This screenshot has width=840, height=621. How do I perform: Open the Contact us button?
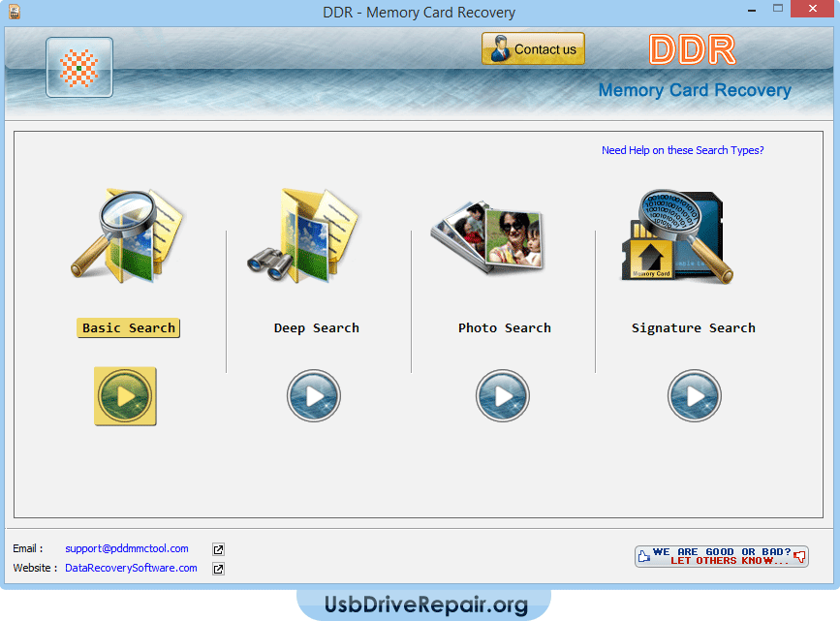pyautogui.click(x=533, y=48)
